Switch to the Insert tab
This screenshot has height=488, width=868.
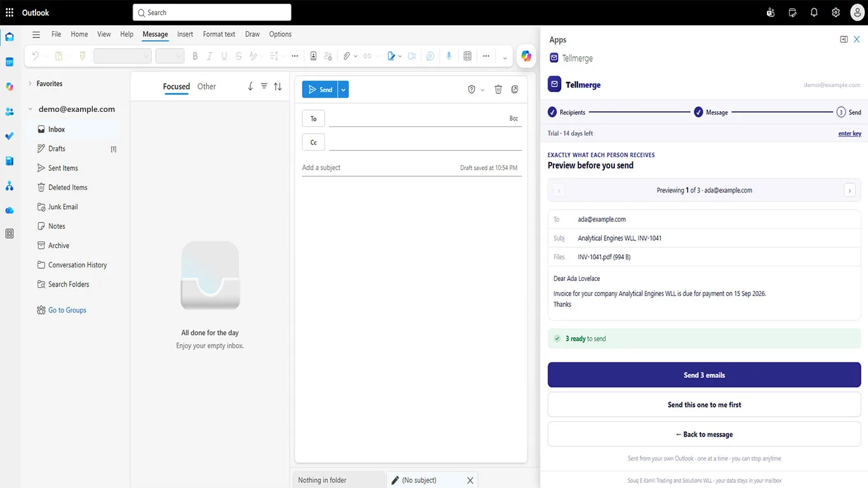point(185,34)
